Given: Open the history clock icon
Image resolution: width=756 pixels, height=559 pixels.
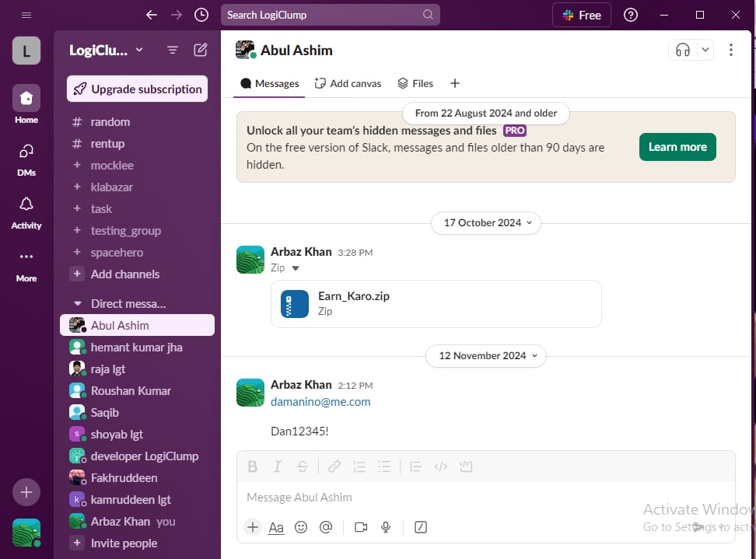Looking at the screenshot, I should click(x=201, y=15).
